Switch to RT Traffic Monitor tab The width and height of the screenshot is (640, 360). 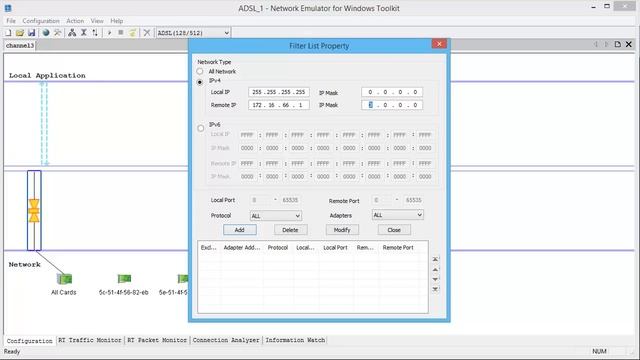(89, 340)
